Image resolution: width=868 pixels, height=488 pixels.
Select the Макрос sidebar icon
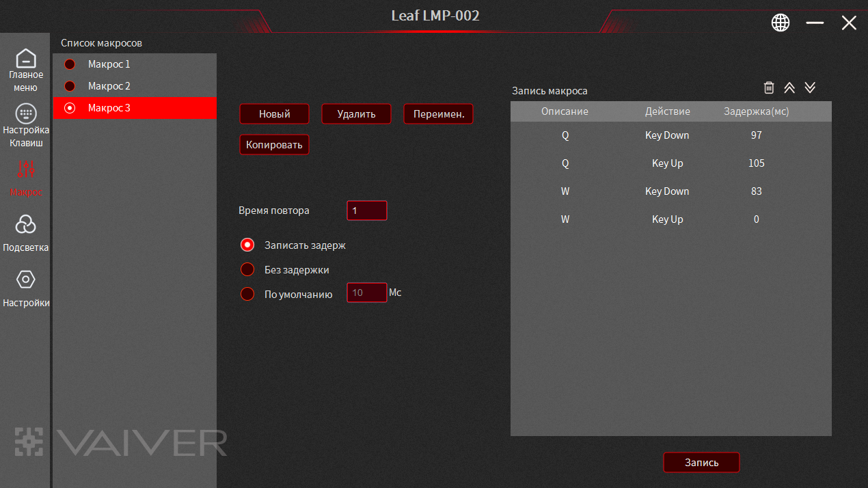(x=25, y=169)
